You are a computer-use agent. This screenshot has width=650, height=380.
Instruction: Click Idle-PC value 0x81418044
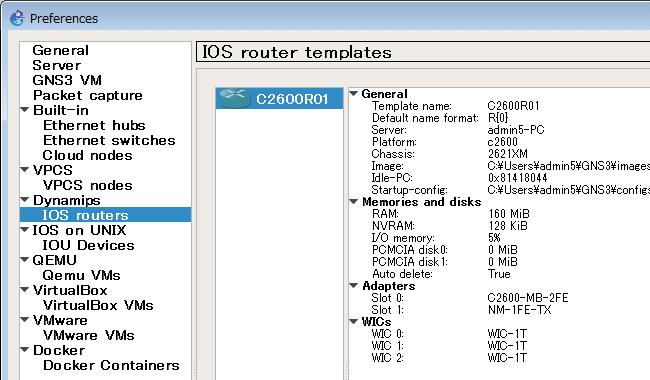coord(518,178)
